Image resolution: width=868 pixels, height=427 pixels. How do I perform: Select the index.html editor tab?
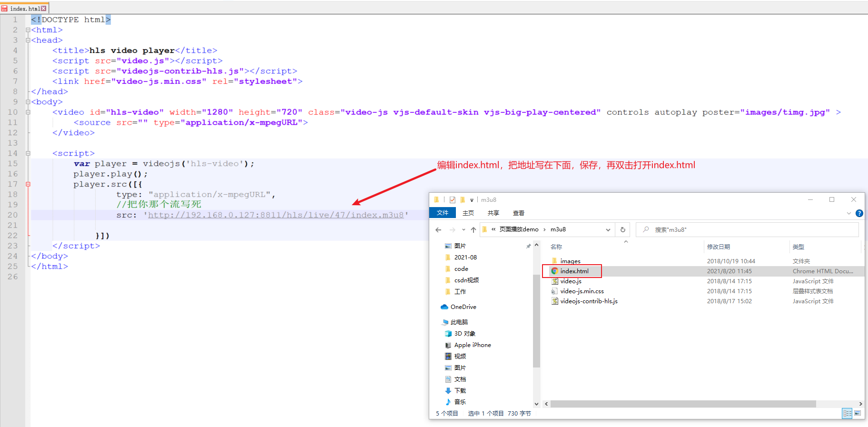[24, 9]
